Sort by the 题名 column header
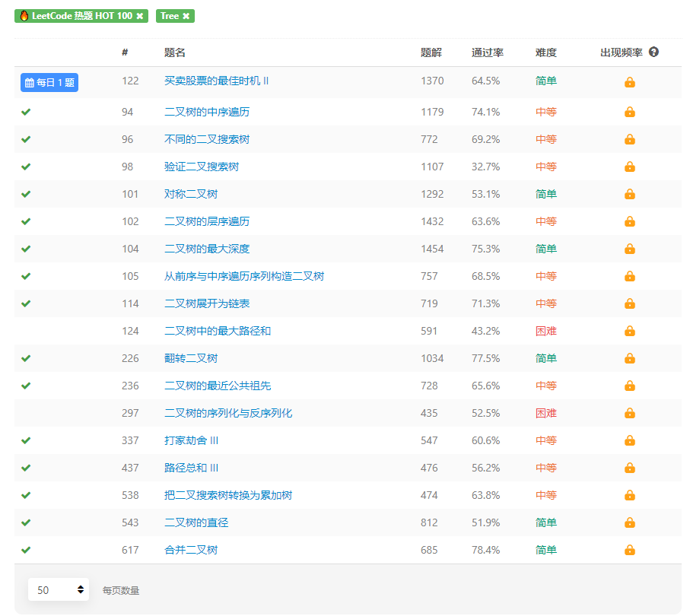The image size is (690, 616). click(175, 52)
